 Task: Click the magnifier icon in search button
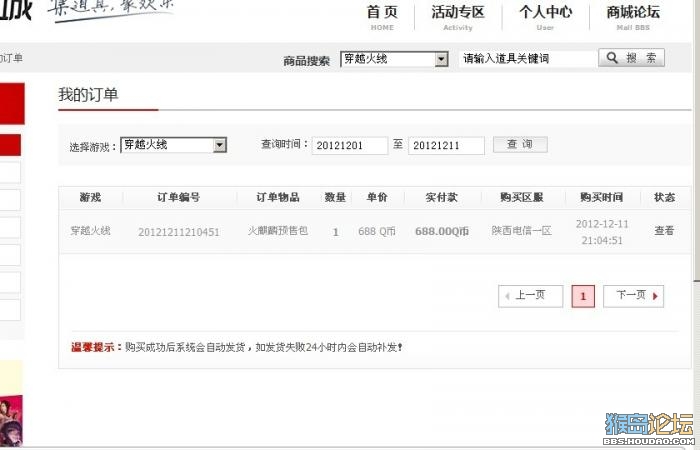point(612,58)
